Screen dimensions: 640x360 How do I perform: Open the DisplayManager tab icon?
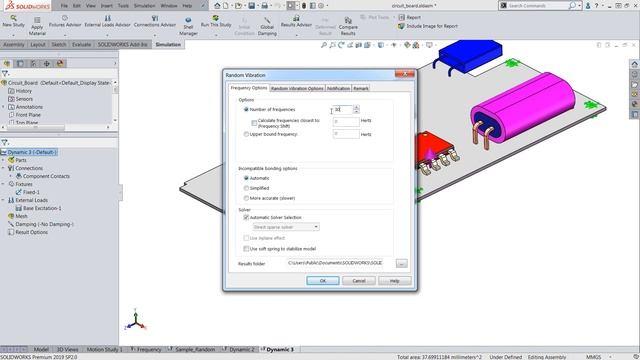60,63
